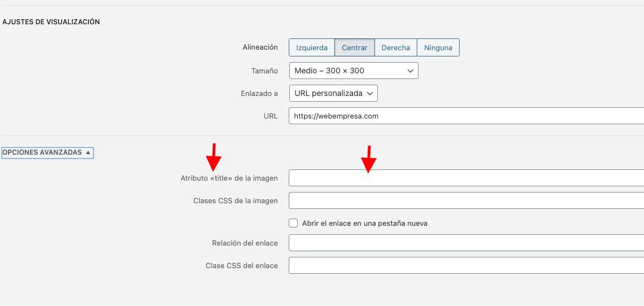Click the Relación del enlace label text

[245, 243]
